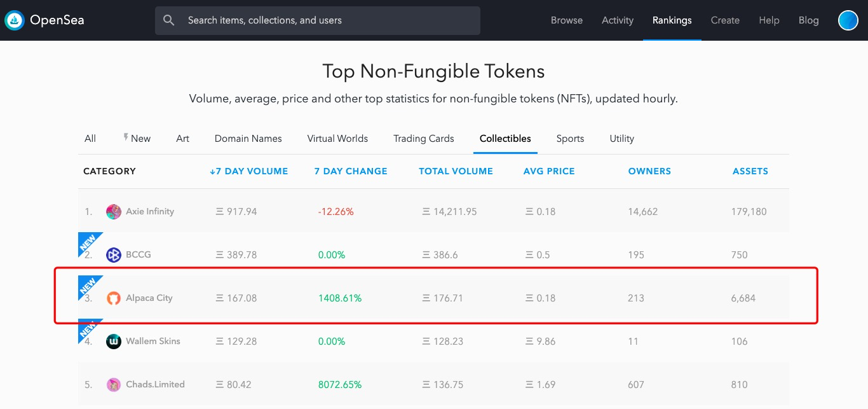Click Chads.Limited's 8072.65% change value
The width and height of the screenshot is (868, 409).
[340, 385]
